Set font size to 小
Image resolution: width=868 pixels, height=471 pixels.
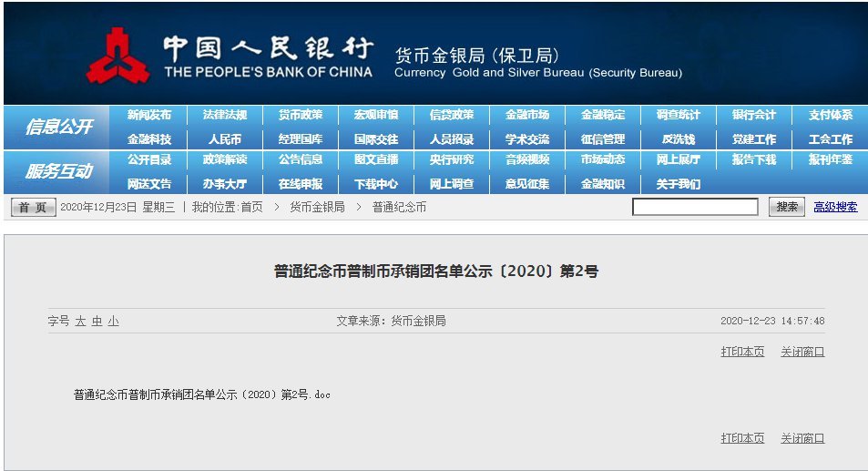114,321
